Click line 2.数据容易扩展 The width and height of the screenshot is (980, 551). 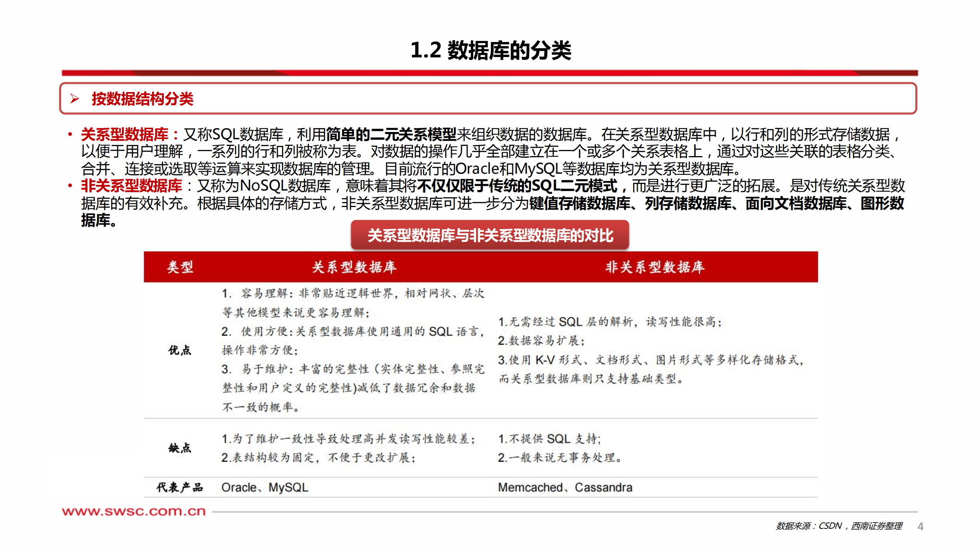[541, 340]
